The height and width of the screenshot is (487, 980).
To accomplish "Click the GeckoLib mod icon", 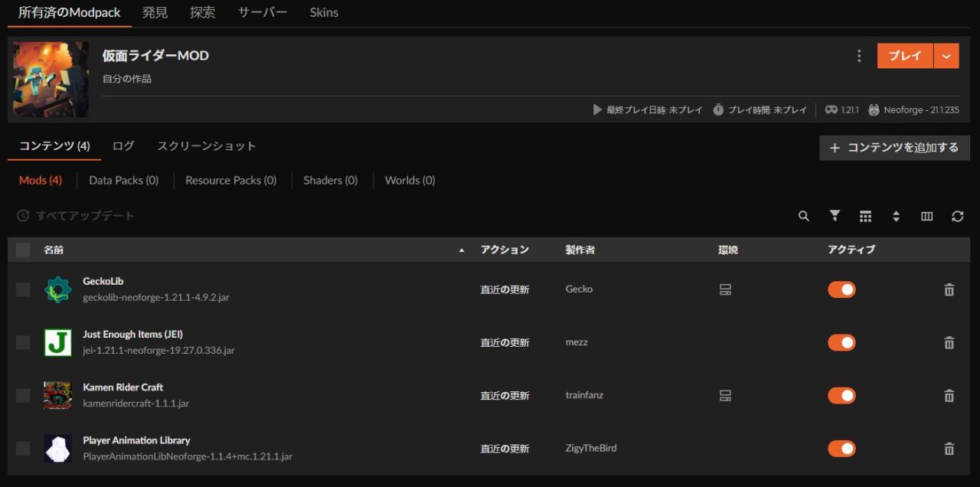I will coord(57,289).
